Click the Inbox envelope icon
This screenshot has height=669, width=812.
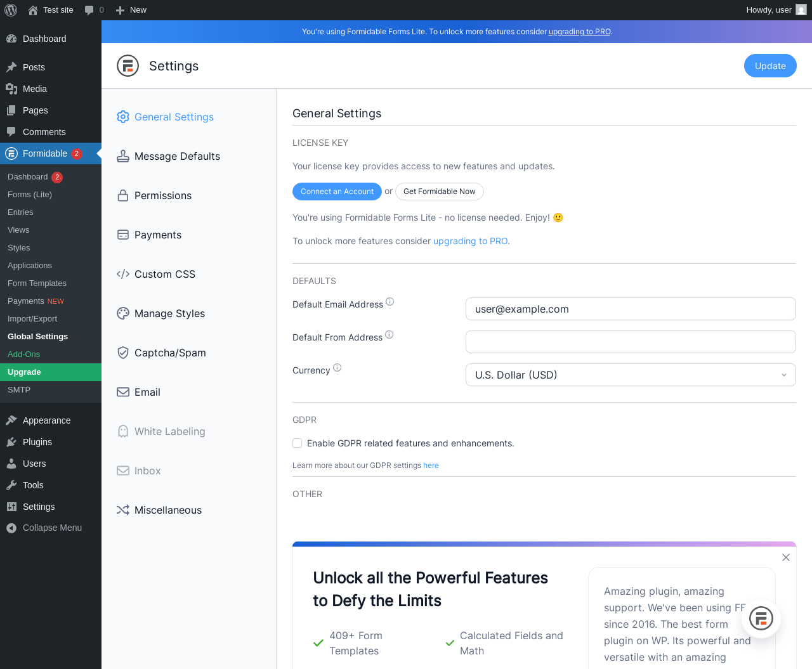(x=123, y=471)
